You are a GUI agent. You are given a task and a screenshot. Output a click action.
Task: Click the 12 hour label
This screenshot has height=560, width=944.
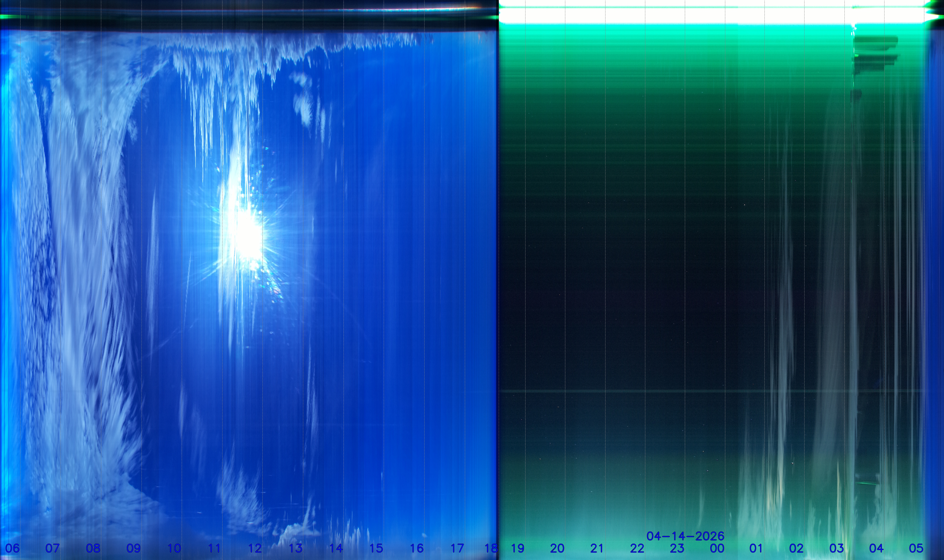(x=255, y=548)
